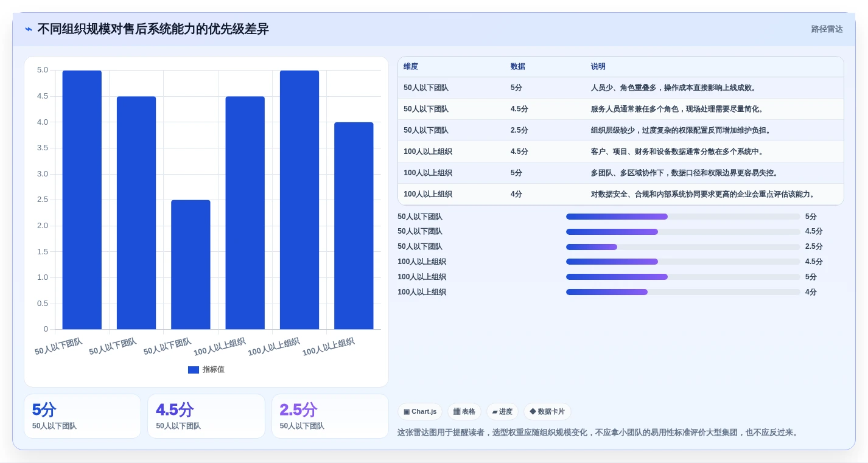Click the blue 指标值 legend color box

point(194,369)
